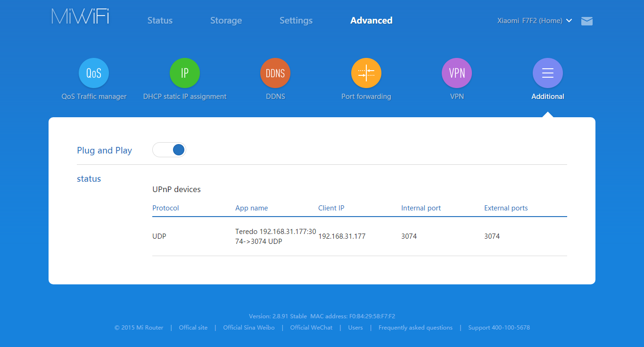Image resolution: width=644 pixels, height=347 pixels.
Task: Click the UPnP devices heading
Action: pyautogui.click(x=176, y=190)
